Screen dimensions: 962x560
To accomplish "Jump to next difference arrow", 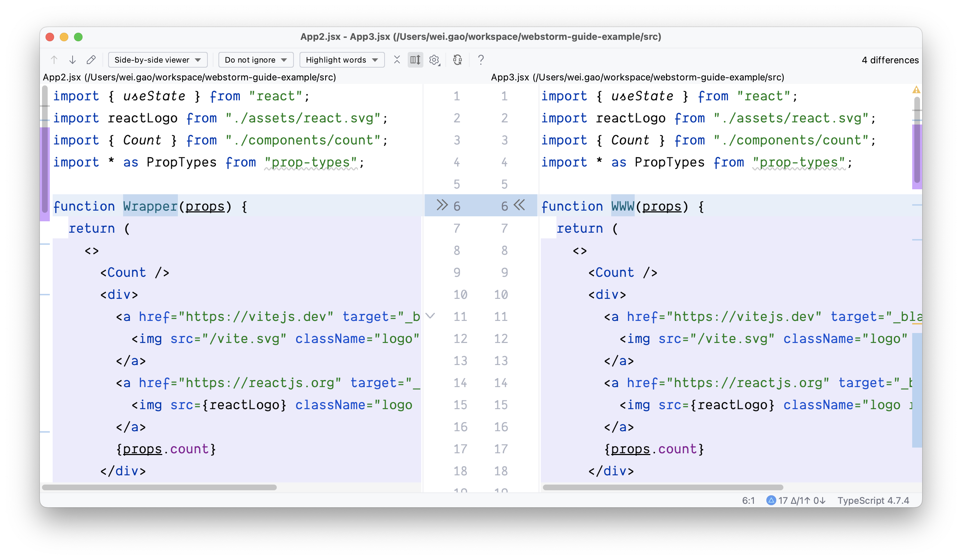I will point(73,60).
